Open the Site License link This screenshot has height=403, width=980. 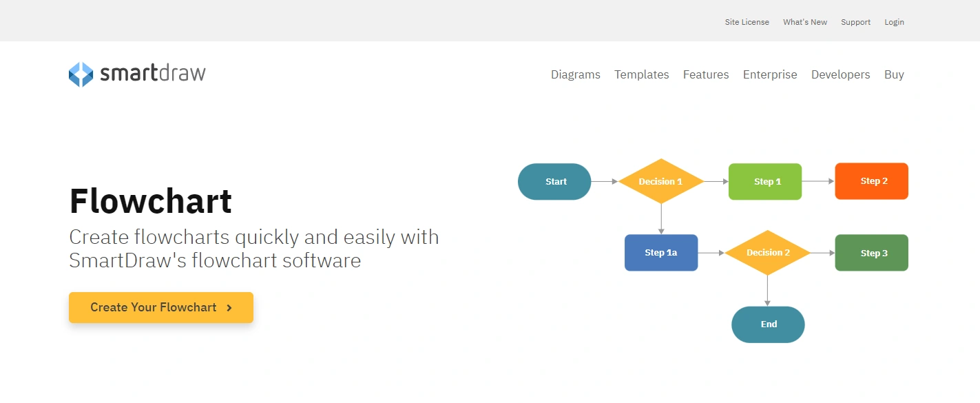click(x=747, y=22)
